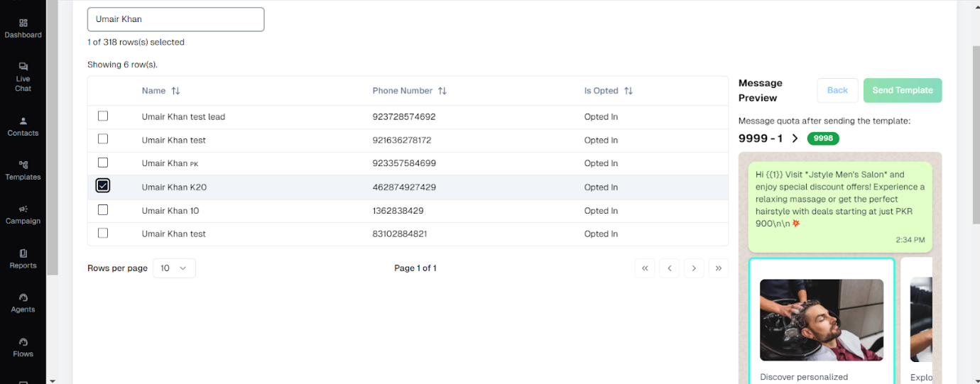Click '1 of 318 rows(s) selected' text
The image size is (980, 384).
coord(136,43)
